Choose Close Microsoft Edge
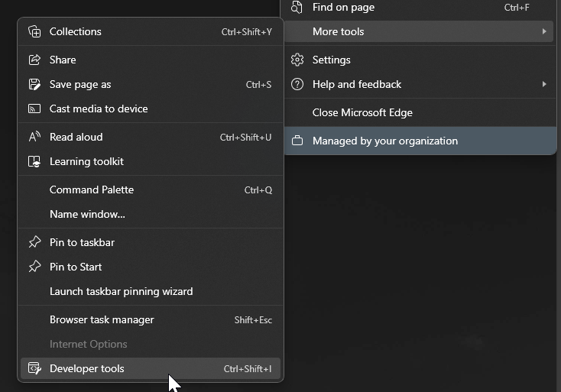The height and width of the screenshot is (392, 561). pyautogui.click(x=420, y=112)
